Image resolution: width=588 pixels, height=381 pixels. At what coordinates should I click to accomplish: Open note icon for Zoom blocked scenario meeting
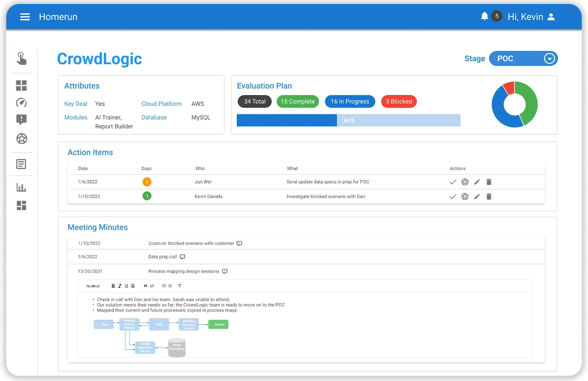point(239,244)
